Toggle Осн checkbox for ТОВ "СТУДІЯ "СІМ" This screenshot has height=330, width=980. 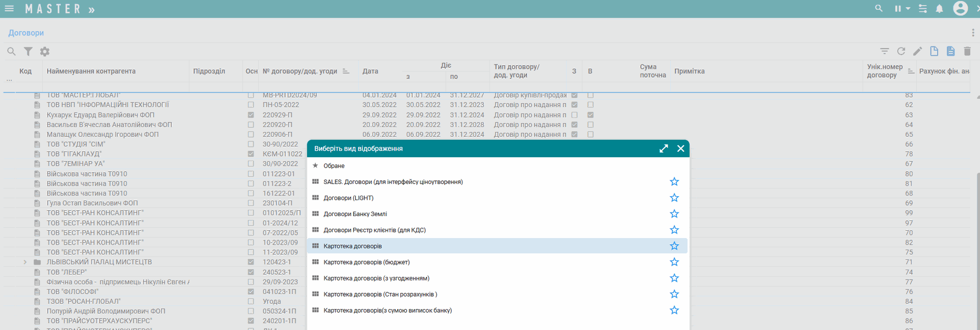click(251, 144)
